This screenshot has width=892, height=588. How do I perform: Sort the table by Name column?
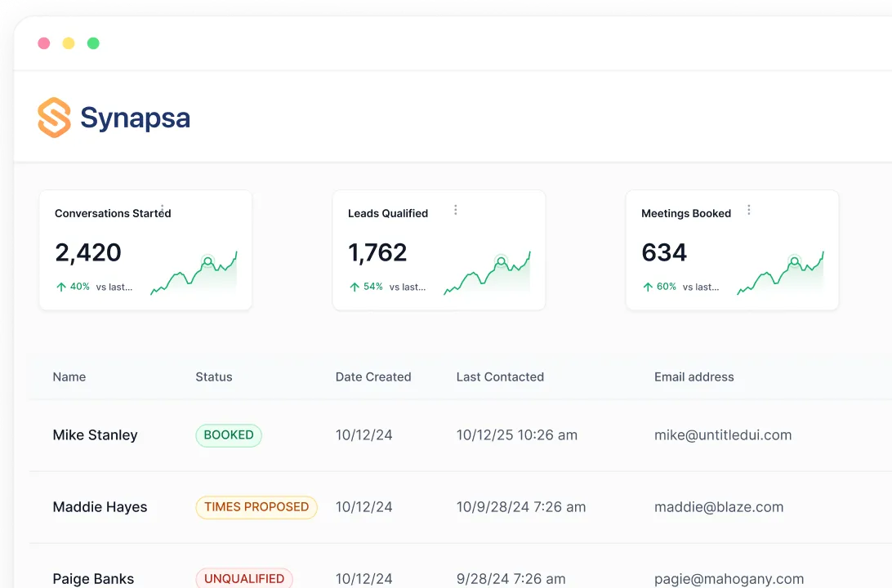pyautogui.click(x=69, y=376)
